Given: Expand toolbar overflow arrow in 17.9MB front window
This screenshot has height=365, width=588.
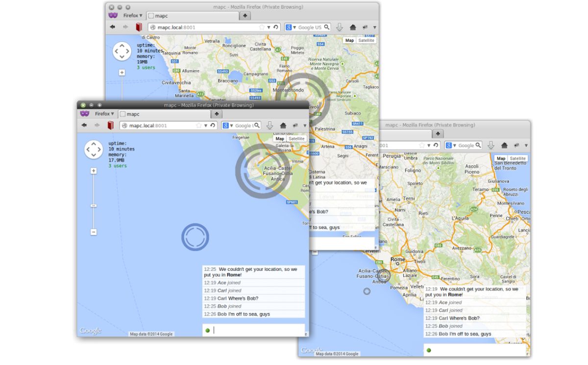Looking at the screenshot, I should [305, 126].
